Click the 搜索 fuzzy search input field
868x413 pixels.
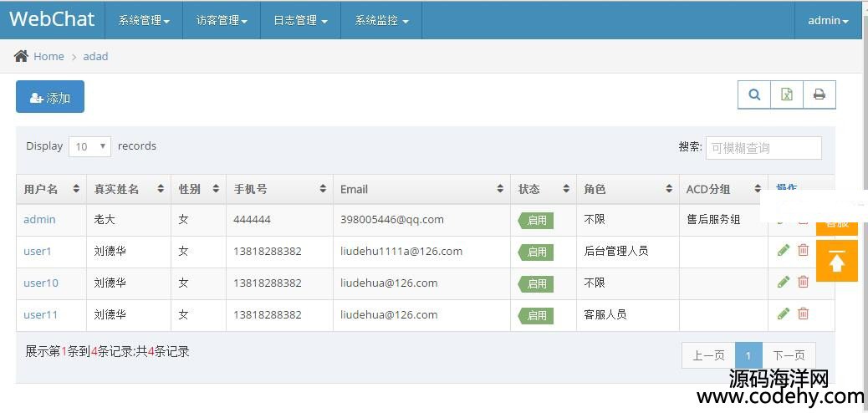[x=763, y=148]
